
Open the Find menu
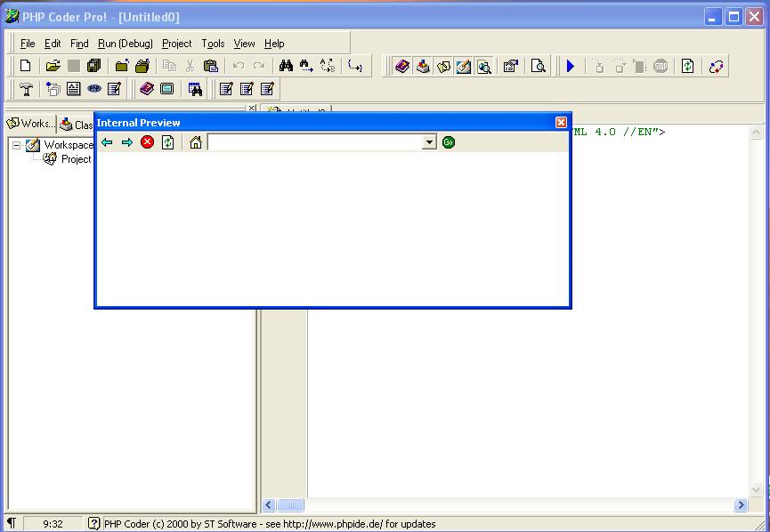click(79, 44)
